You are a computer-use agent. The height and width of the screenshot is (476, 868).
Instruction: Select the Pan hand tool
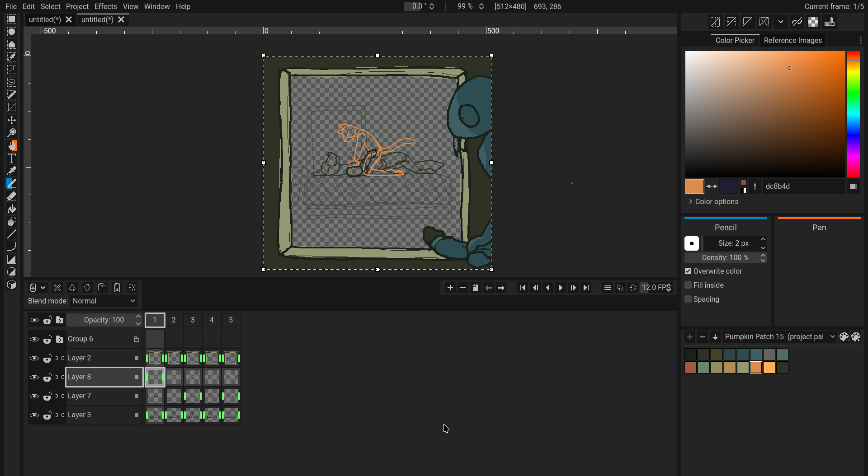[x=12, y=145]
